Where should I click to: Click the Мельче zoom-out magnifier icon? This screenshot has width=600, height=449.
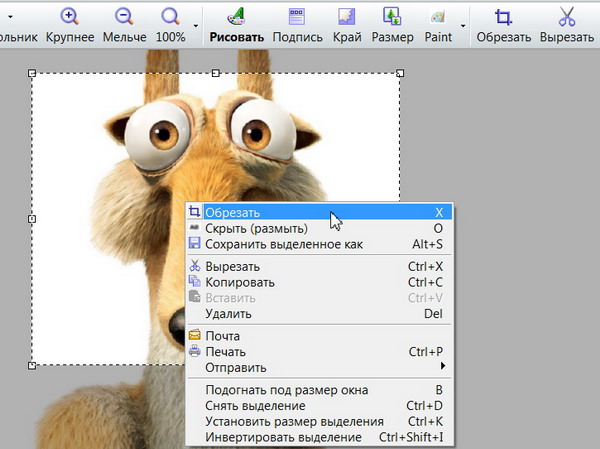tap(124, 17)
